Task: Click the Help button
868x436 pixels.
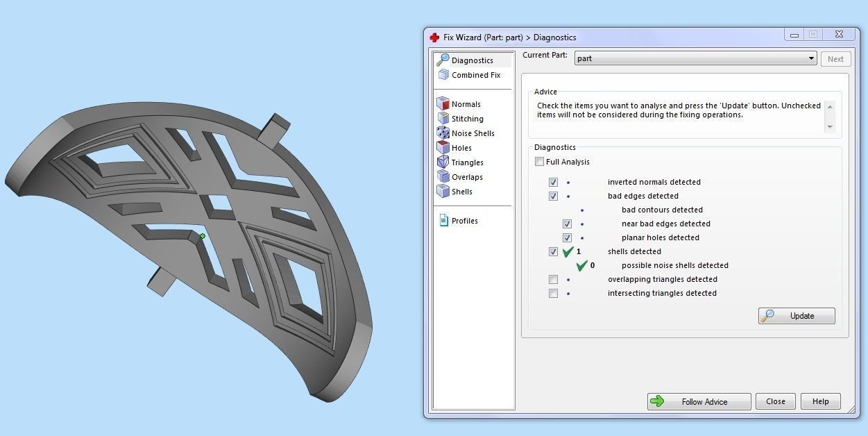Action: pos(821,401)
